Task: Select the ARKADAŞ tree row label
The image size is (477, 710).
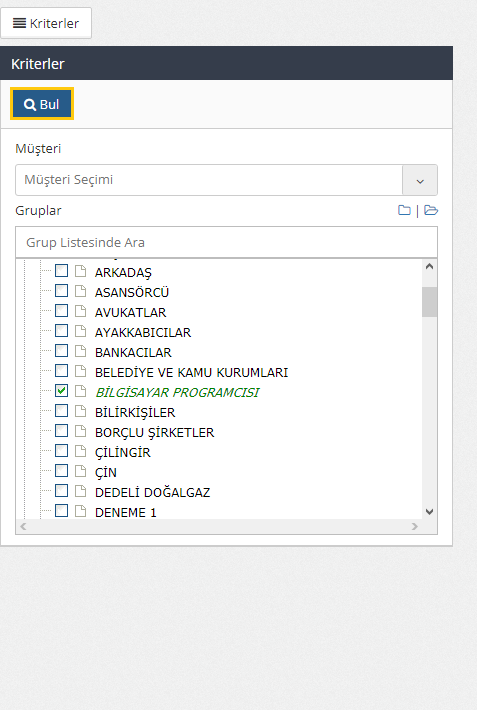Action: (123, 273)
